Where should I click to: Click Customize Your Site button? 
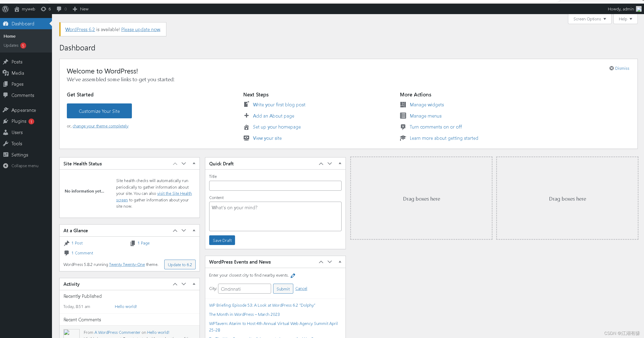[x=99, y=111]
